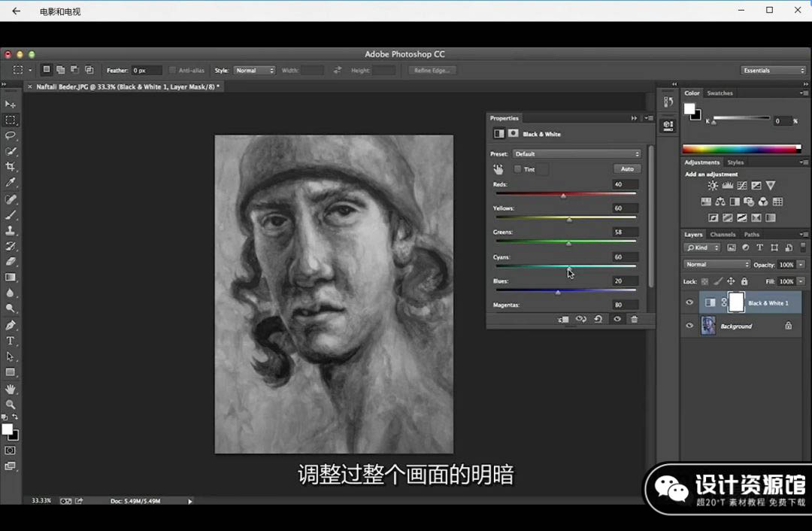Select the Color panel tab
Screen dimensions: 812x531
click(x=692, y=93)
